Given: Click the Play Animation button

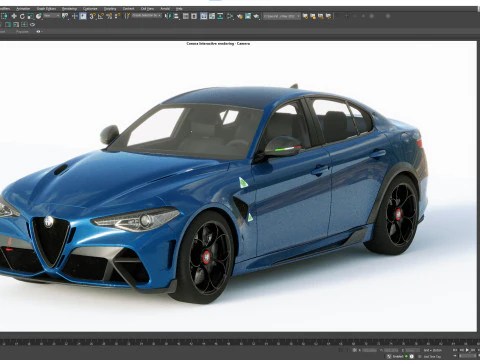Looking at the screenshot, I should (468, 350).
